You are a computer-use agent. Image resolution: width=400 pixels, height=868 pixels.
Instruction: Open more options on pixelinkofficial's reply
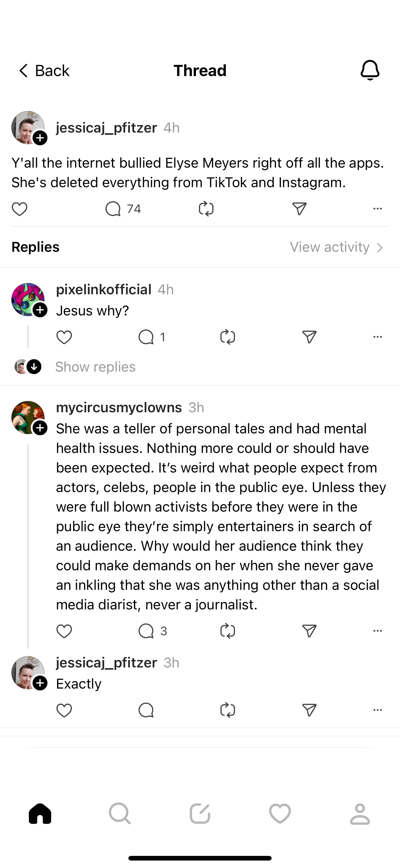(377, 337)
